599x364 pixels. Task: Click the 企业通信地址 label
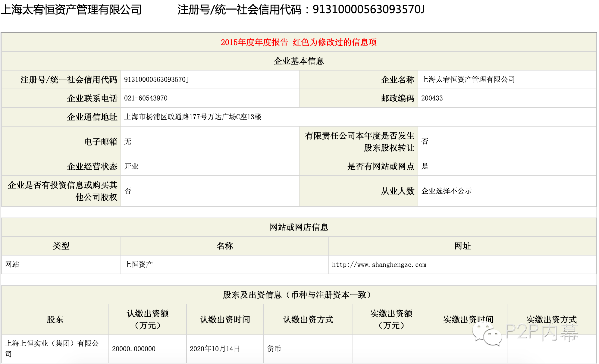[92, 117]
